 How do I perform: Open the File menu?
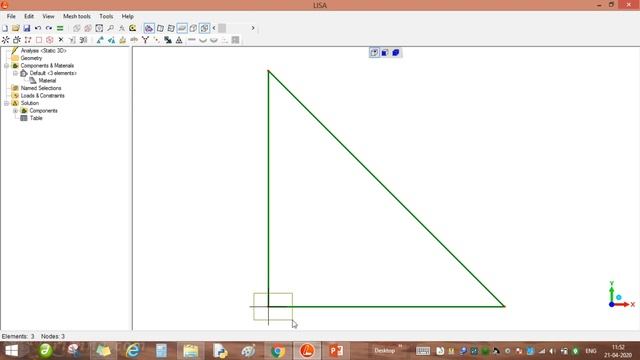pyautogui.click(x=11, y=16)
